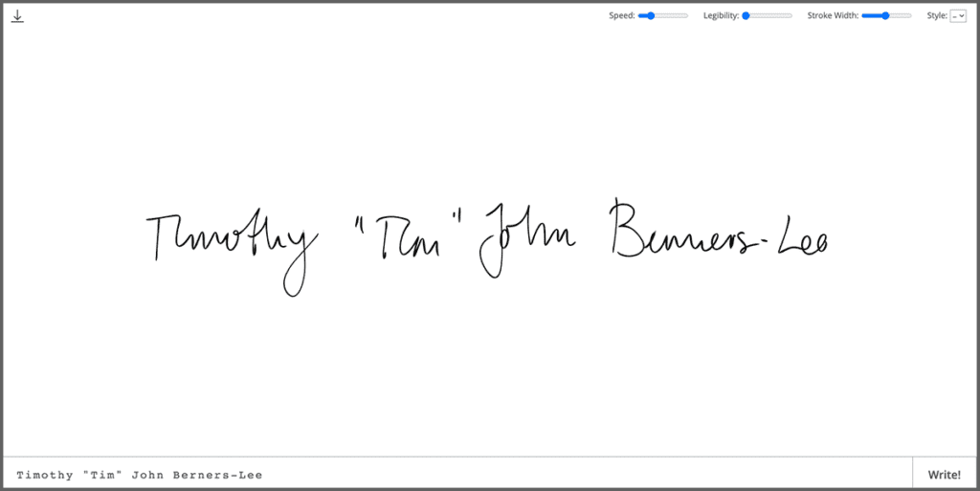Click the Legibility slider handle
Image resolution: width=980 pixels, height=491 pixels.
point(746,15)
